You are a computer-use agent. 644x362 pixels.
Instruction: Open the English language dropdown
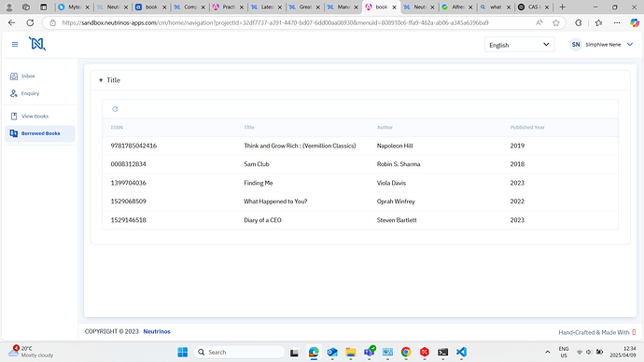pos(519,45)
